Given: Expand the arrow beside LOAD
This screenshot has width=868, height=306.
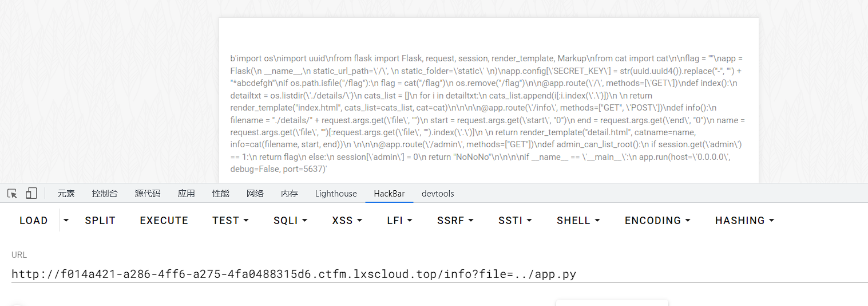Looking at the screenshot, I should point(66,221).
